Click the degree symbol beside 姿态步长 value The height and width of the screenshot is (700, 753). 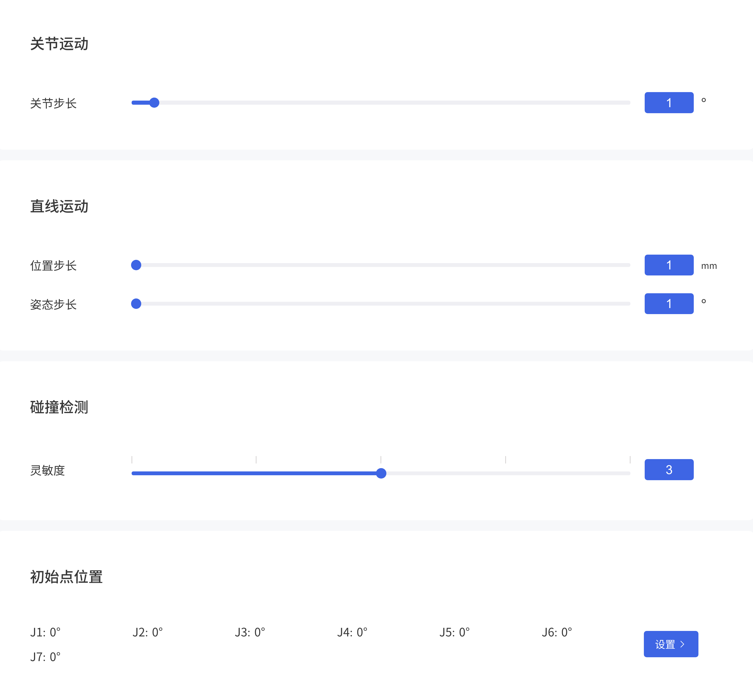pos(703,302)
